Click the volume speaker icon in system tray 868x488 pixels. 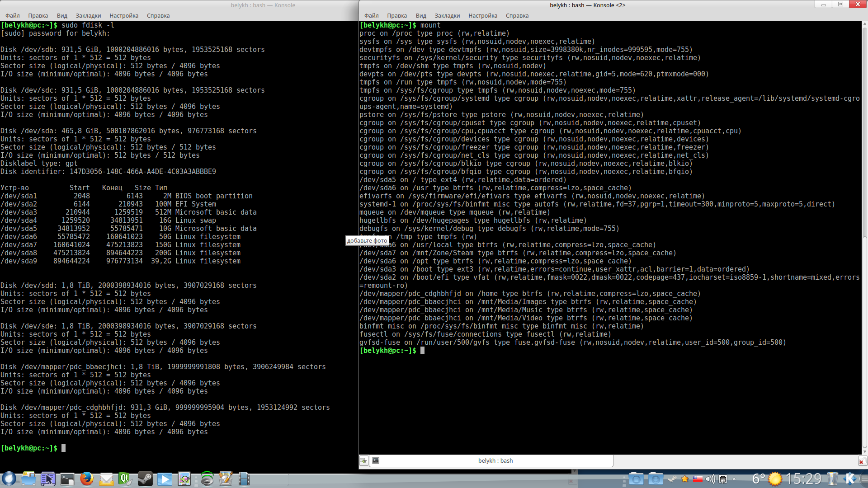tap(710, 479)
